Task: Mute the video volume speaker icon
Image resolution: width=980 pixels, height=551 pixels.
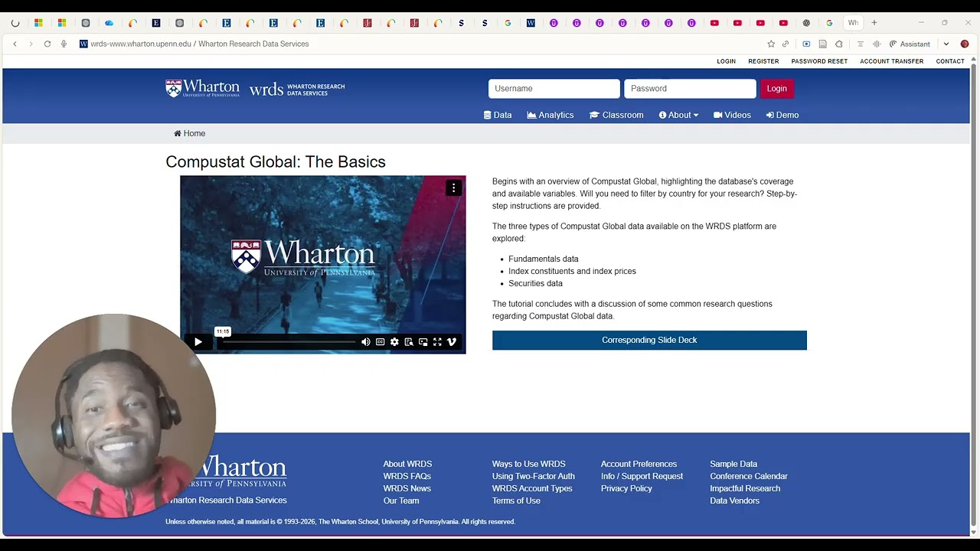Action: pyautogui.click(x=365, y=342)
